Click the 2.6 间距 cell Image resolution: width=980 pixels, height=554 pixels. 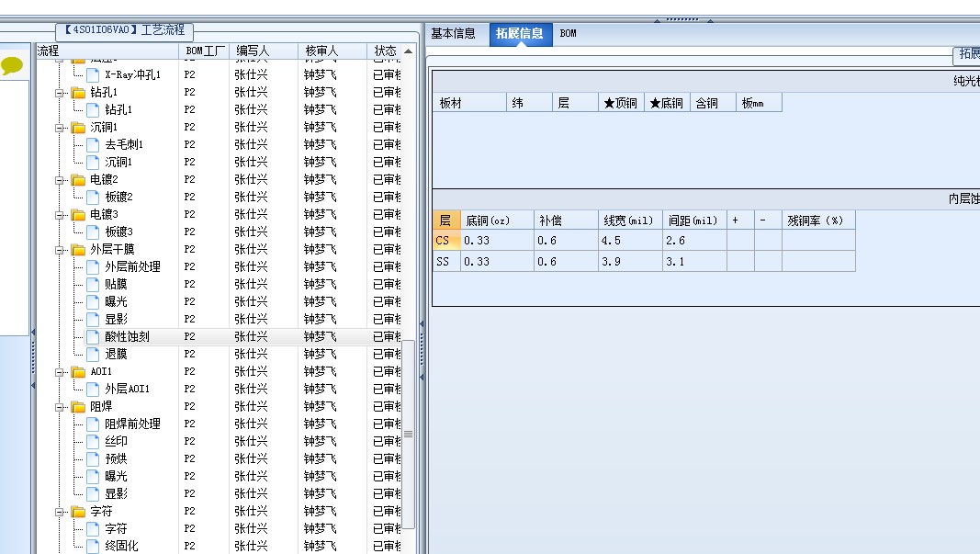point(694,241)
